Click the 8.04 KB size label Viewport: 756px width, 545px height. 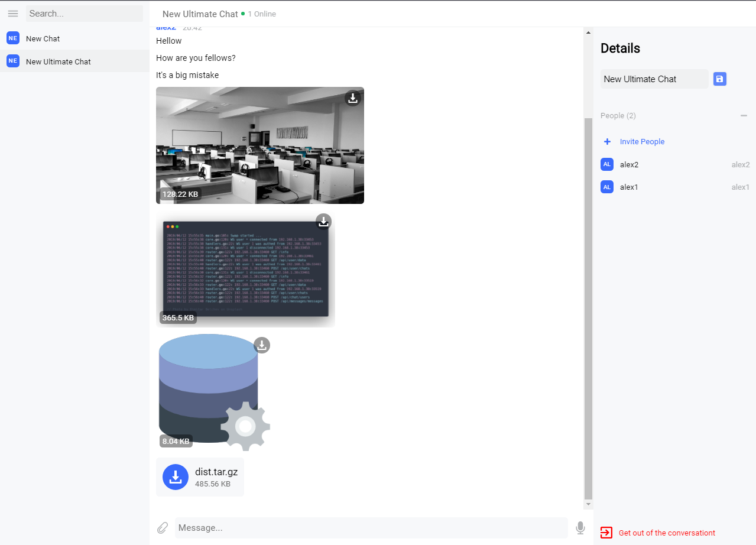coord(176,441)
